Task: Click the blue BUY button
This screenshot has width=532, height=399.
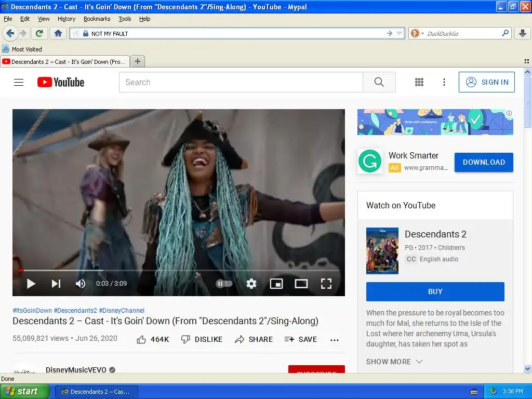Action: tap(435, 291)
